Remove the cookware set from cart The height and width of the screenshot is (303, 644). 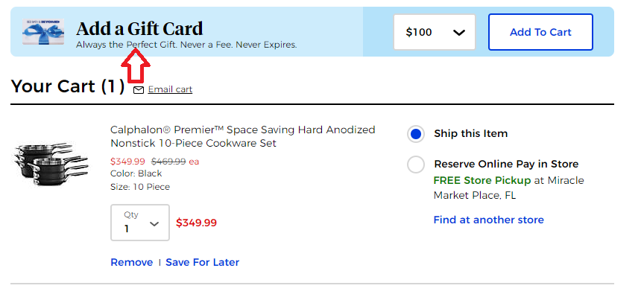coord(131,262)
